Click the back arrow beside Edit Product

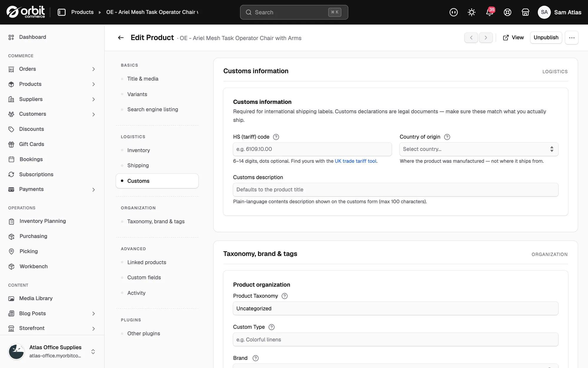121,37
